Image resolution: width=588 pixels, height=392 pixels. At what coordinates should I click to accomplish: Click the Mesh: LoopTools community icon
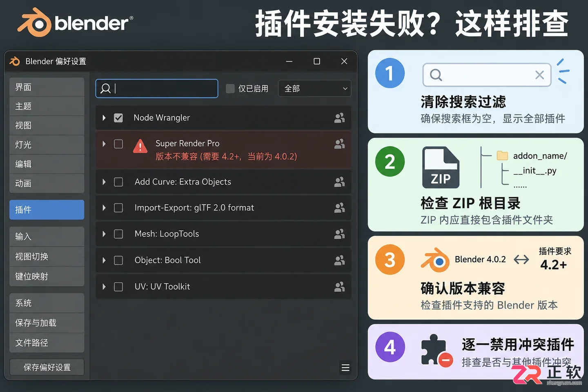(x=339, y=234)
